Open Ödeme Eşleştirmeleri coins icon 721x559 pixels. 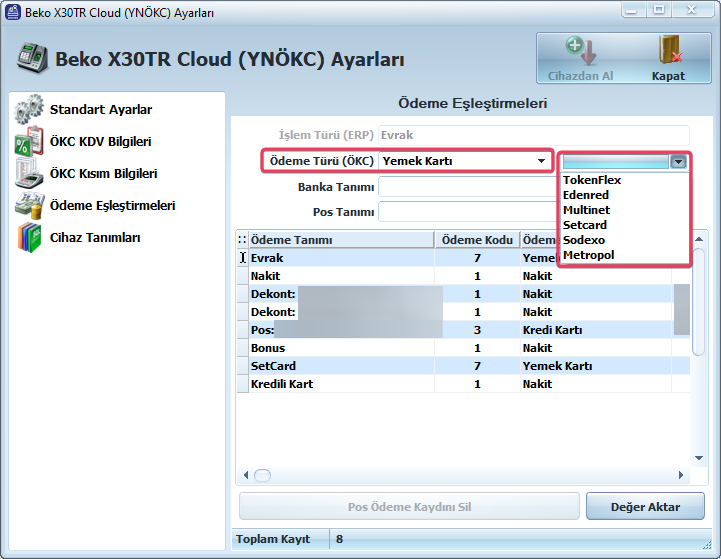coord(29,206)
